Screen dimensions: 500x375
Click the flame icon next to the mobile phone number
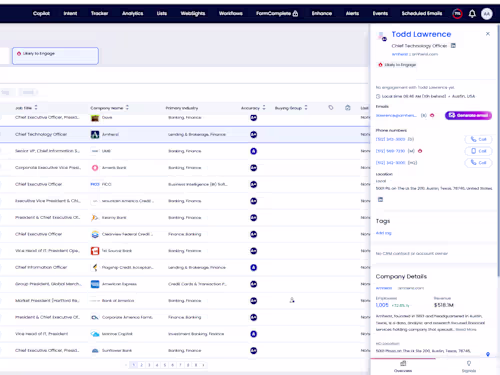420,151
